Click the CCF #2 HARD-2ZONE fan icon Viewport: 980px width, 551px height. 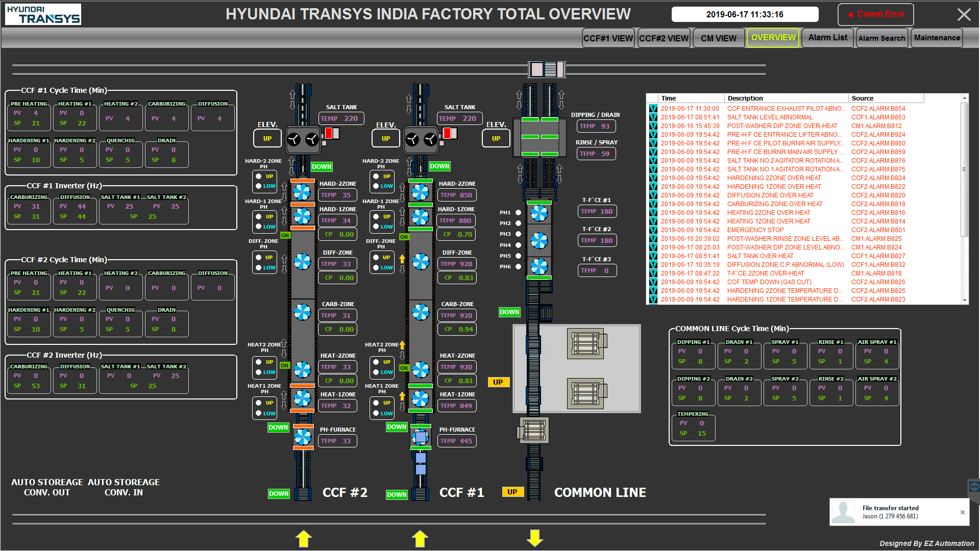(302, 192)
